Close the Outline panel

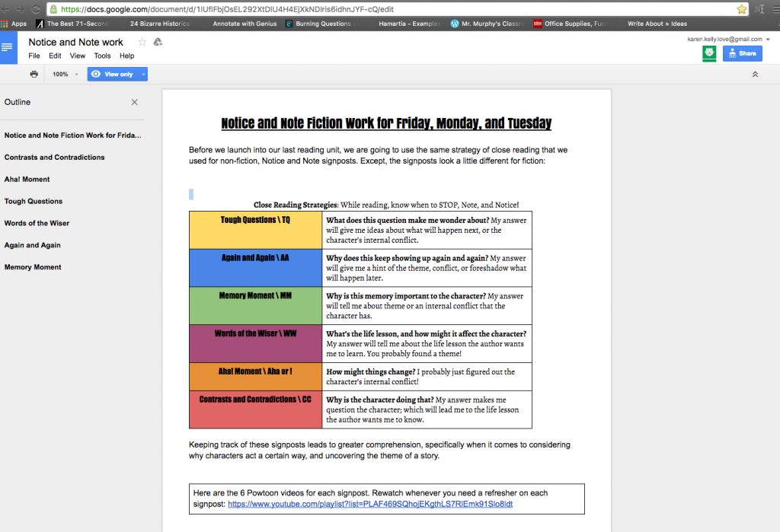pos(134,102)
